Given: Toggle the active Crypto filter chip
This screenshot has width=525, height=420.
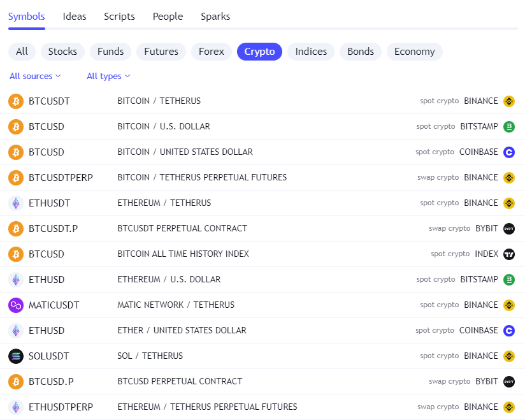Looking at the screenshot, I should pyautogui.click(x=259, y=52).
